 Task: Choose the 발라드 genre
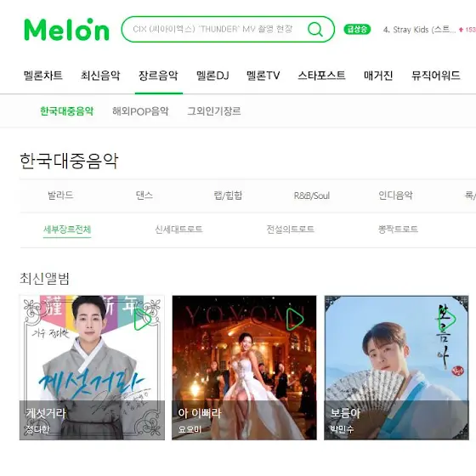tap(60, 195)
